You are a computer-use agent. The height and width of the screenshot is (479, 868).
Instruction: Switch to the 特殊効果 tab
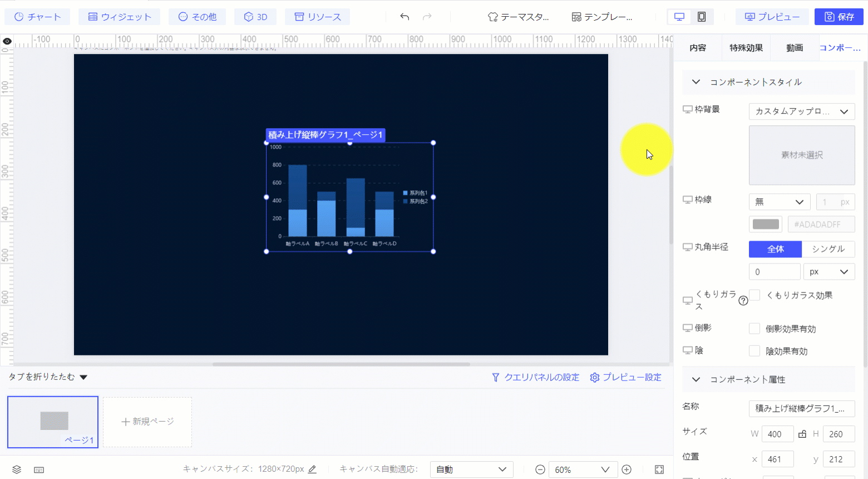[x=746, y=48]
